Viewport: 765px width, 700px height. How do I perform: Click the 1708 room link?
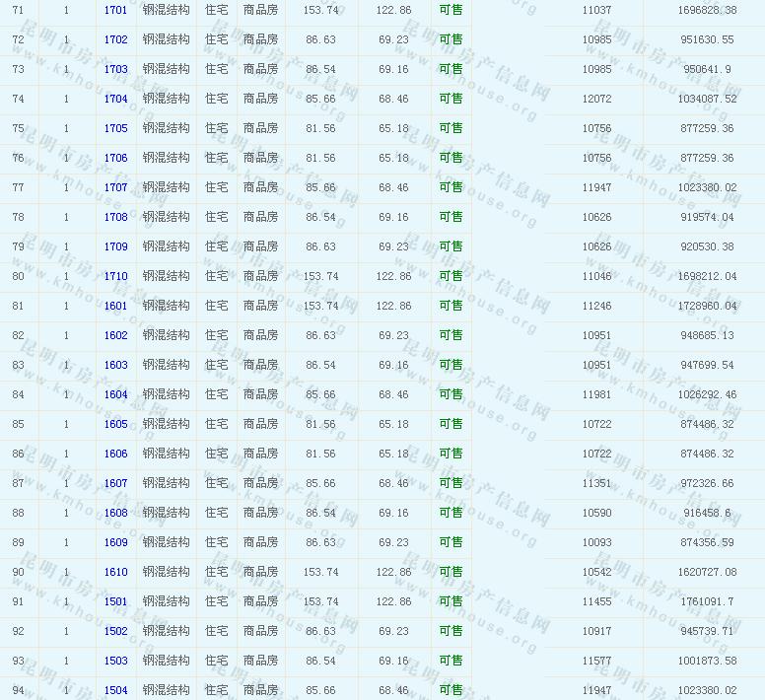click(x=115, y=217)
